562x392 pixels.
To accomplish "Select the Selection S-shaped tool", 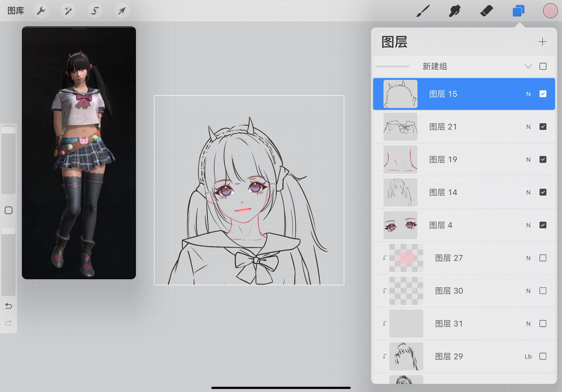I will coord(95,11).
